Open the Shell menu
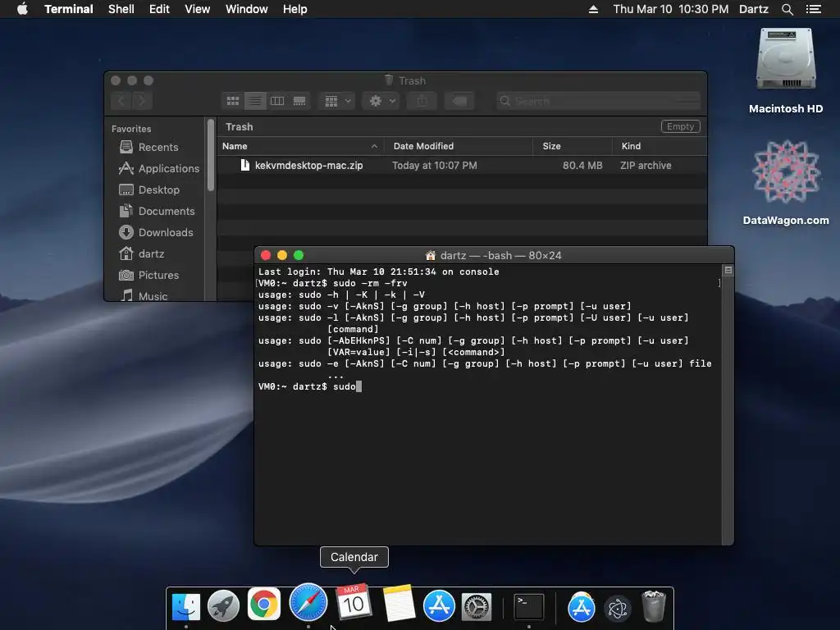 [121, 9]
